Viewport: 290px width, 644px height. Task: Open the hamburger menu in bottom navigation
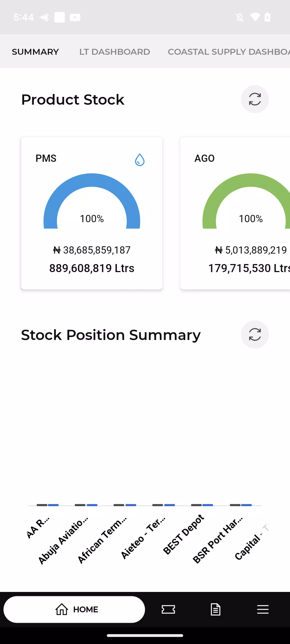coord(263,609)
